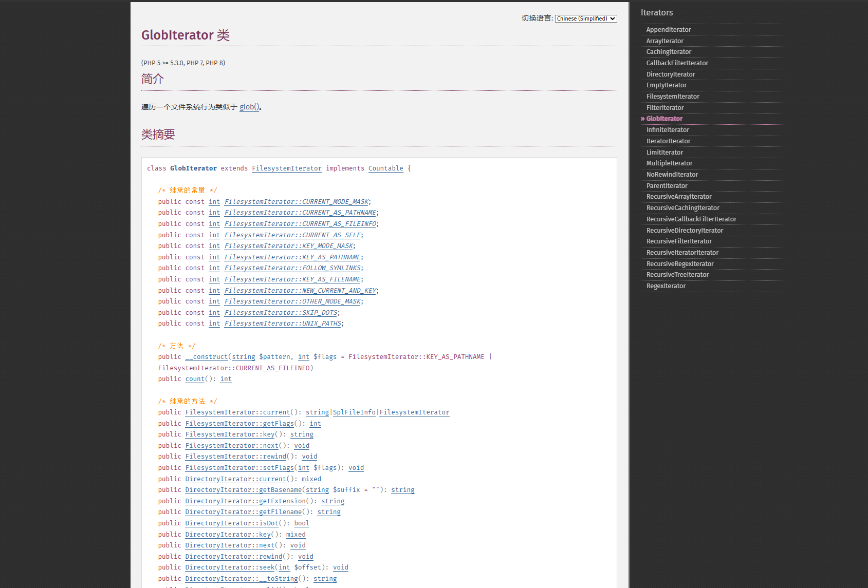Open the SplFileInfo type link
The height and width of the screenshot is (588, 868).
pos(354,412)
